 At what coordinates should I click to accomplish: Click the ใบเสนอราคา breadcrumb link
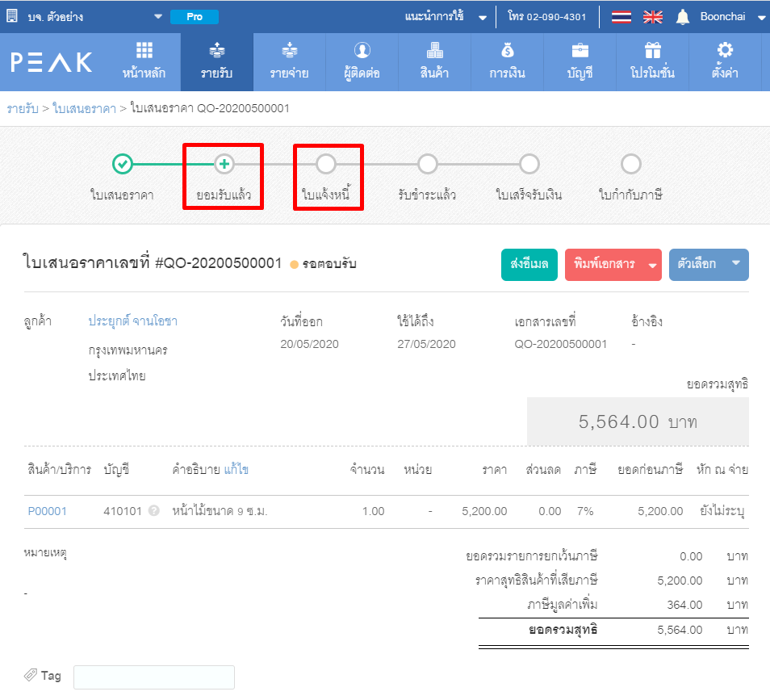(x=83, y=108)
